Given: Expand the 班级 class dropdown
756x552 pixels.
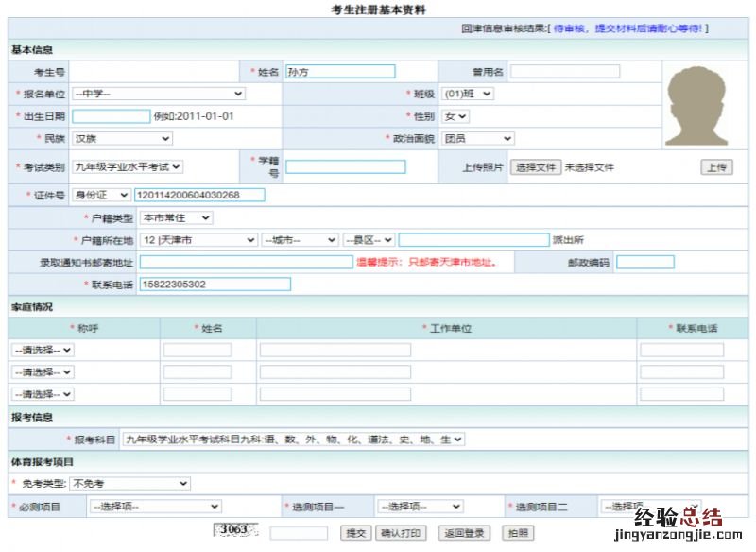Looking at the screenshot, I should pyautogui.click(x=467, y=94).
